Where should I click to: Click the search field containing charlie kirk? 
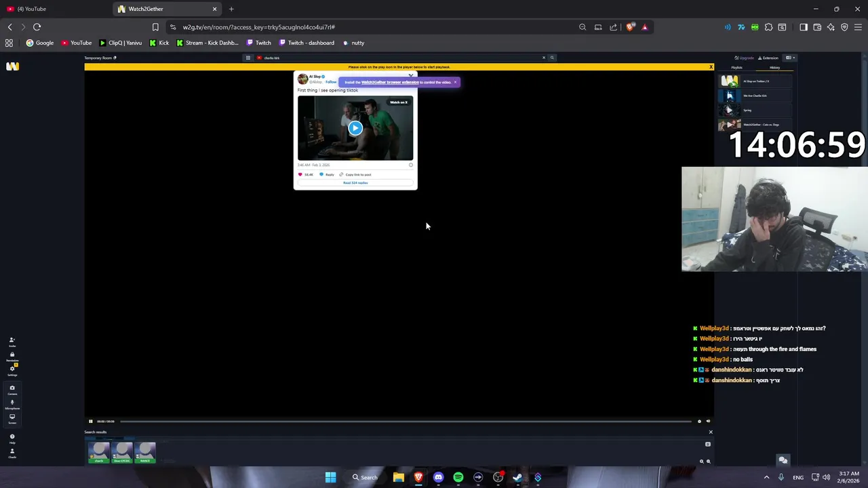point(399,58)
